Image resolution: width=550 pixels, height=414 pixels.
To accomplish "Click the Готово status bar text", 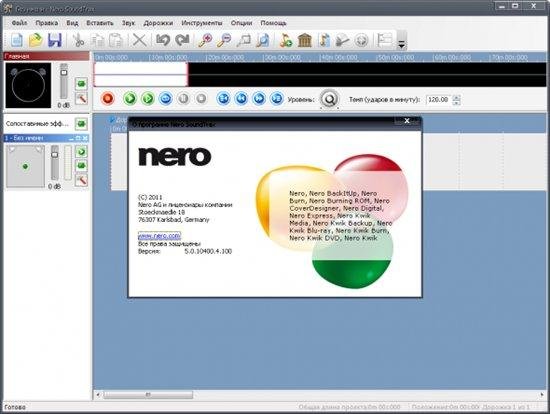I will coord(15,407).
